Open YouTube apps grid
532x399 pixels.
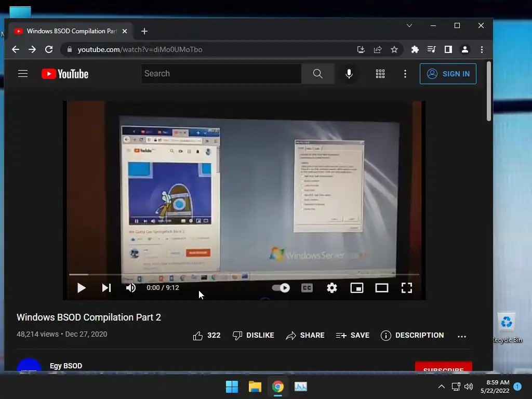380,74
